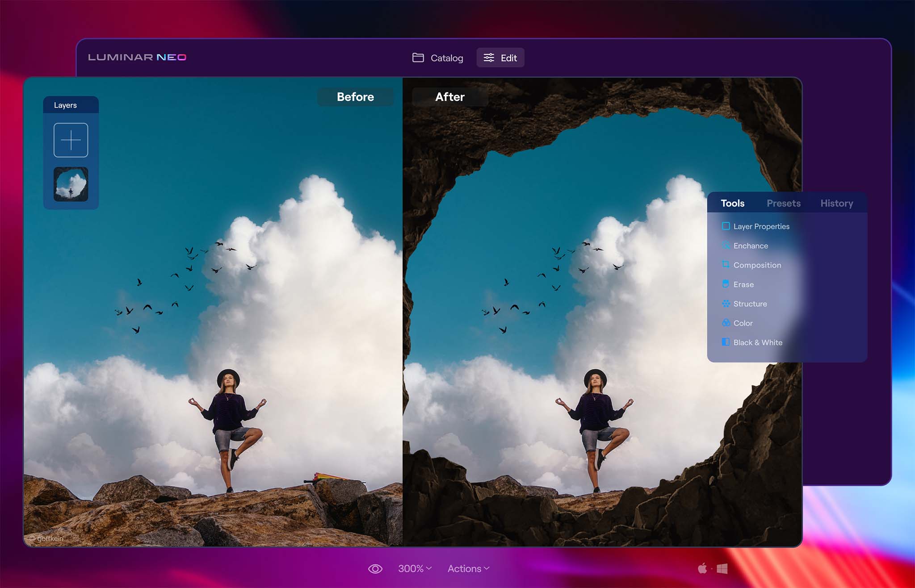Add a new layer with plus button
The width and height of the screenshot is (915, 588).
[71, 140]
